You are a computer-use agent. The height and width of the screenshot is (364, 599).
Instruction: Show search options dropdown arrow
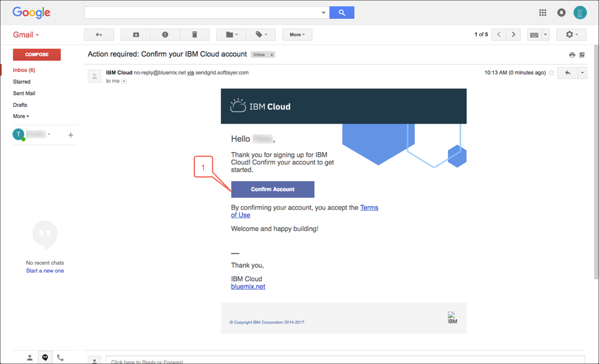323,12
